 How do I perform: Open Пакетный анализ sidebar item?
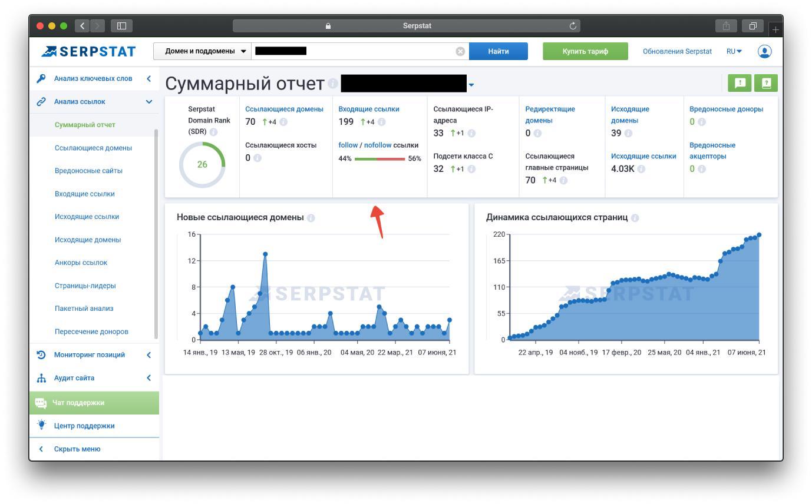[x=84, y=309]
